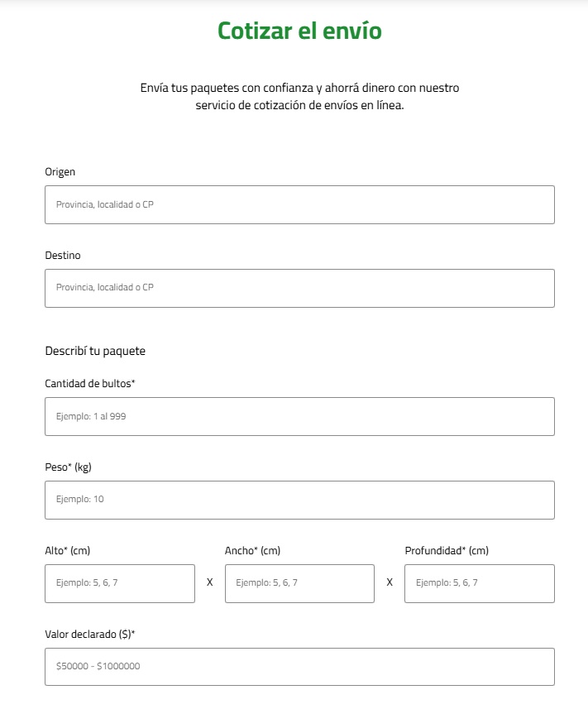Click the "Ancho* (cm)" label

click(252, 551)
